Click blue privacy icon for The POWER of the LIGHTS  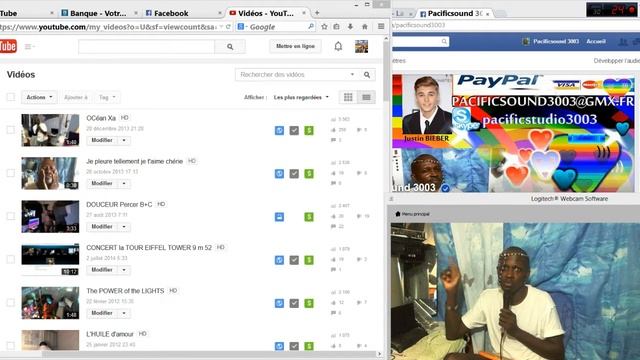(x=279, y=303)
